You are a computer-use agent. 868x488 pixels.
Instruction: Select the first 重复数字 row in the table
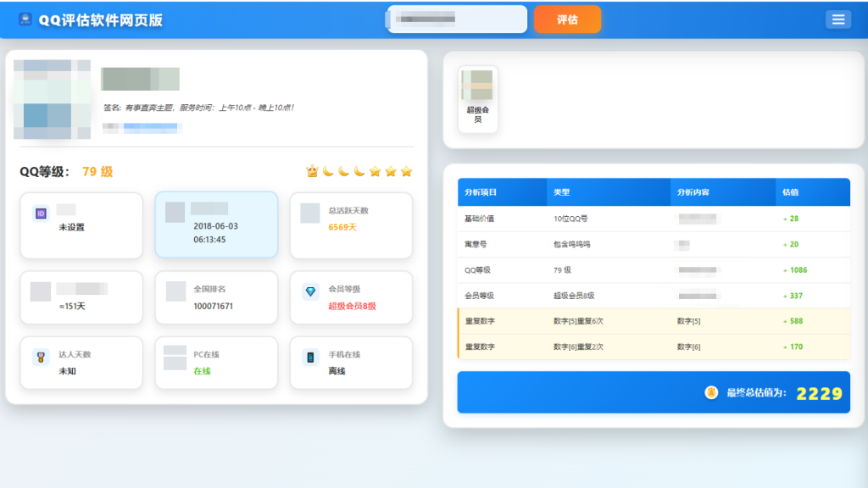click(653, 320)
